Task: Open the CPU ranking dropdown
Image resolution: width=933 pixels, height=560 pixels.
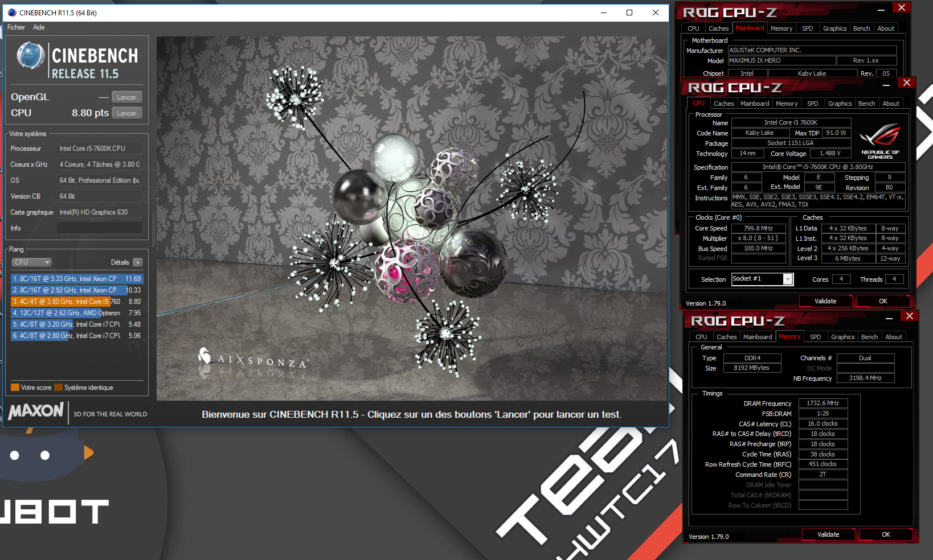Action: 31,262
